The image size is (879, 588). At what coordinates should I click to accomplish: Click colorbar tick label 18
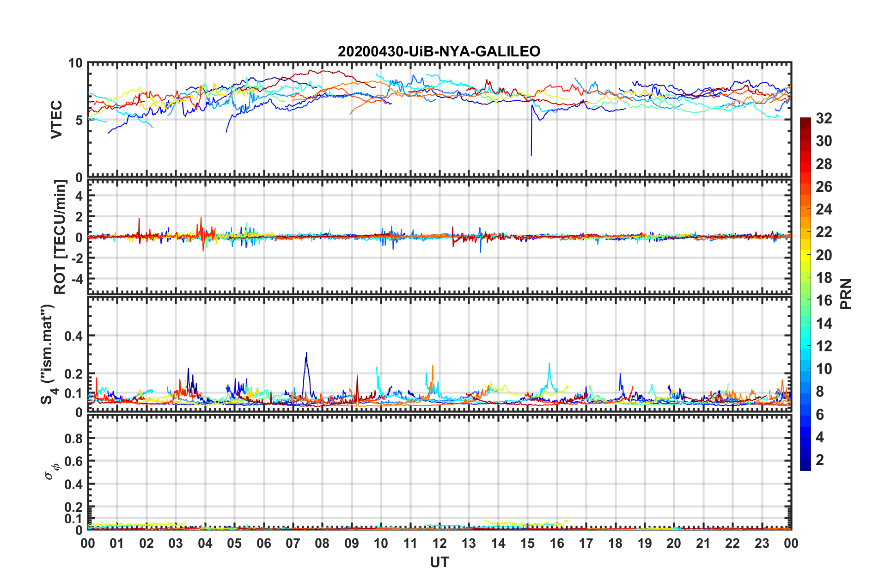pos(824,277)
